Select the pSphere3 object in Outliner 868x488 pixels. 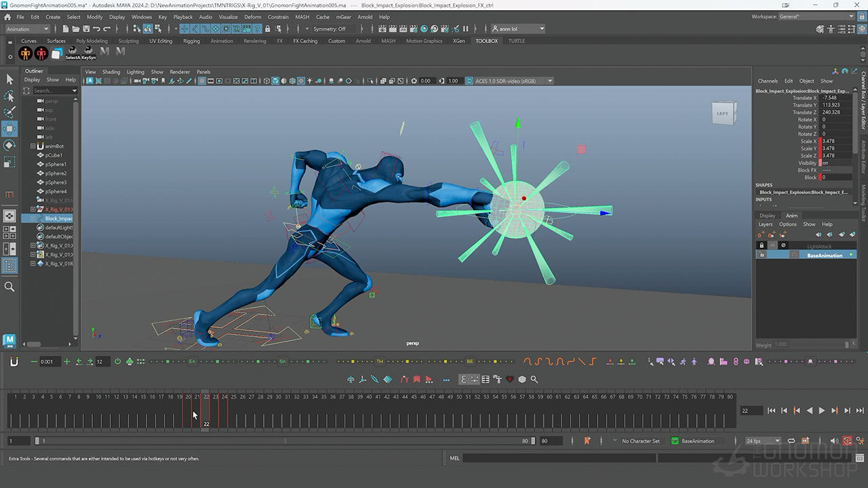(56, 182)
